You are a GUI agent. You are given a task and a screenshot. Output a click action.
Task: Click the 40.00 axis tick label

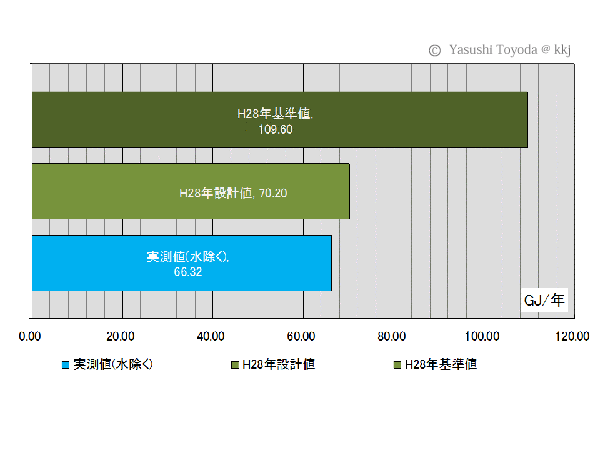(211, 336)
